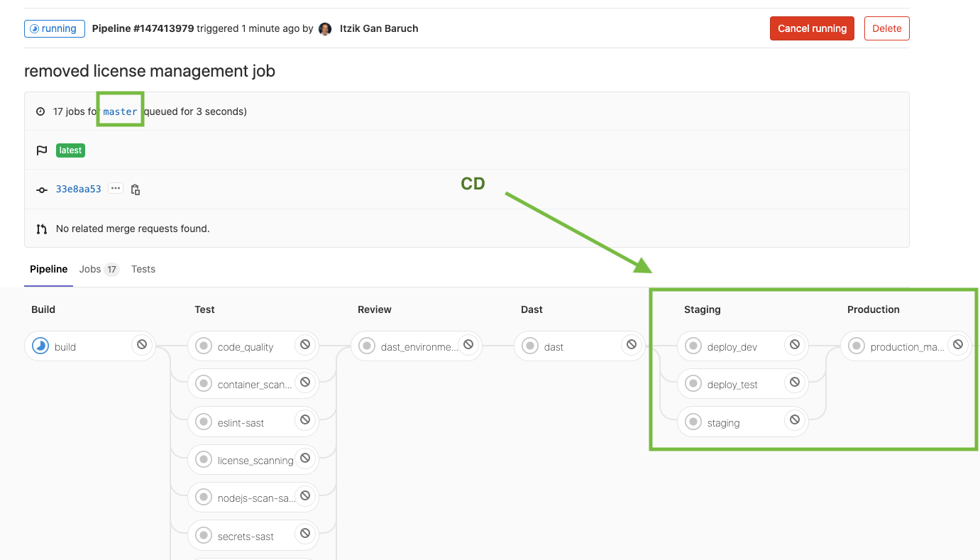
Task: Copy the commit SHA with the clipboard icon
Action: click(135, 189)
